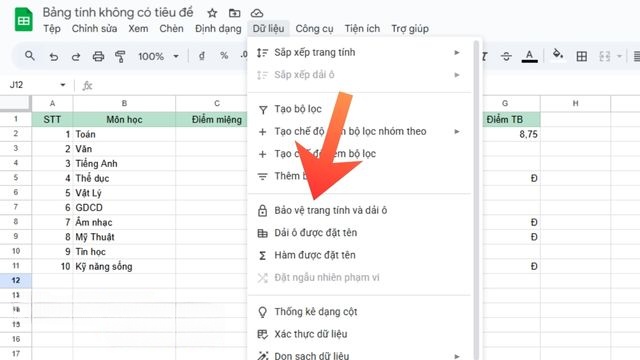Click the spreadsheet title text

tap(118, 13)
